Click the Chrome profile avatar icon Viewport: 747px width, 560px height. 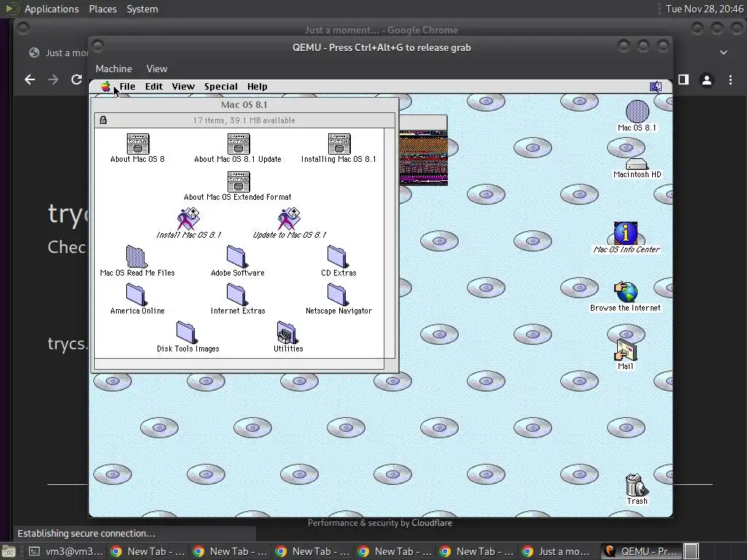tap(707, 80)
